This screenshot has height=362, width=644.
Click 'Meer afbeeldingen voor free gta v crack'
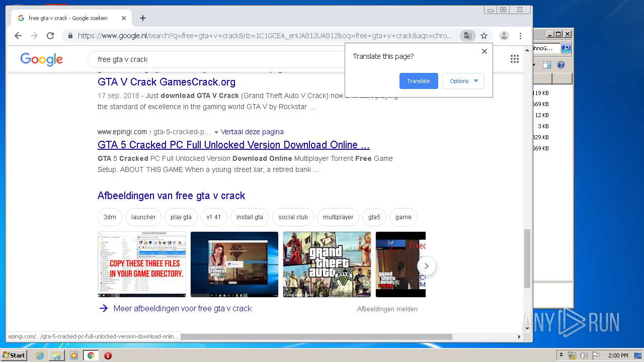coord(183,309)
